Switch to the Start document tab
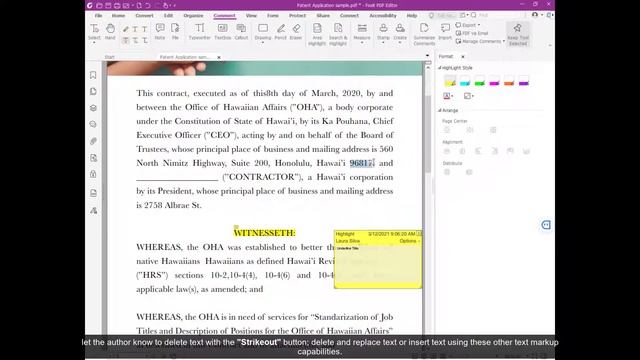640x360 pixels. coord(109,57)
